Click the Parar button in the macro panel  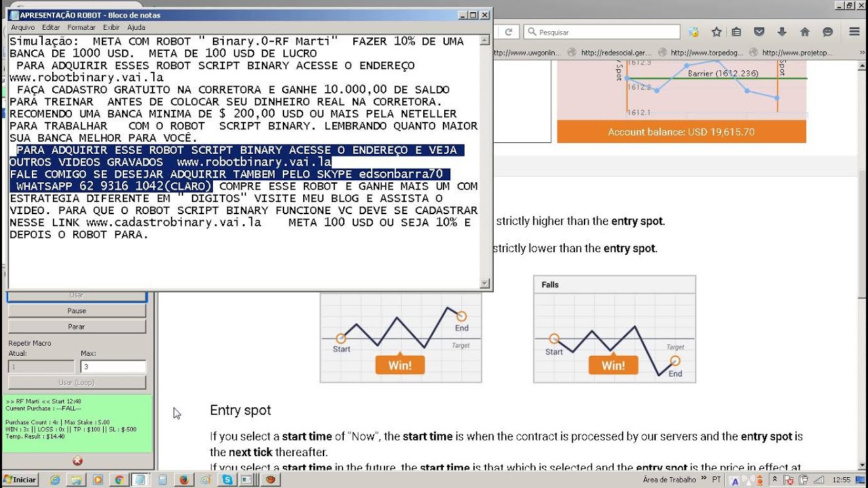coord(77,326)
